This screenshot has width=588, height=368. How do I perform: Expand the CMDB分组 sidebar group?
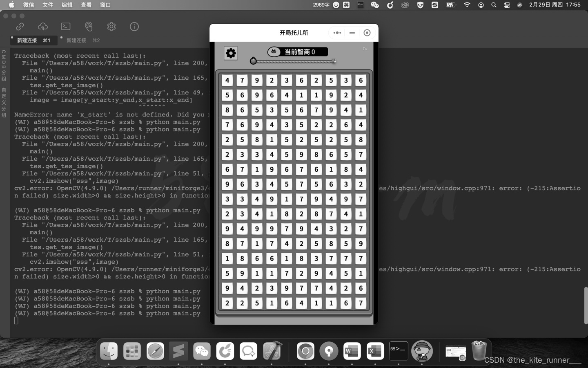[3, 65]
